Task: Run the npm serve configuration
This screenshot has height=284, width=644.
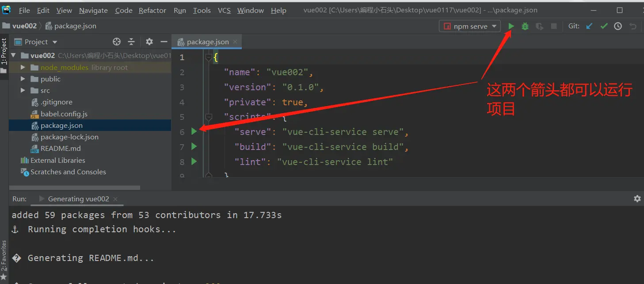Action: (x=511, y=26)
